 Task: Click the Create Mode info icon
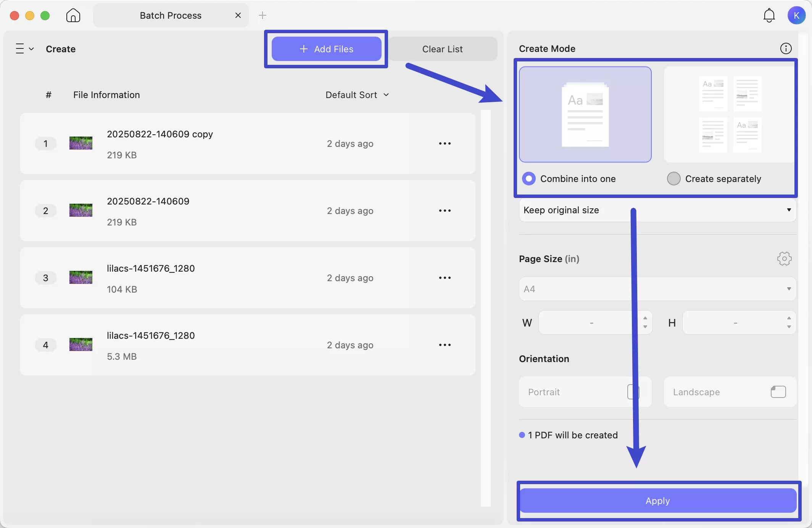(x=786, y=48)
